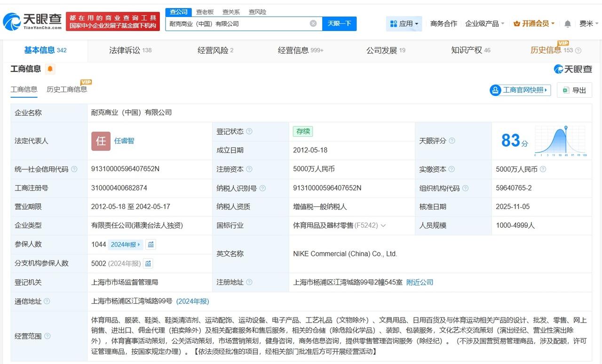Screen dimensions: 602x364
Task: Click the TianYanCha logo at top left
Action: [x=32, y=21]
